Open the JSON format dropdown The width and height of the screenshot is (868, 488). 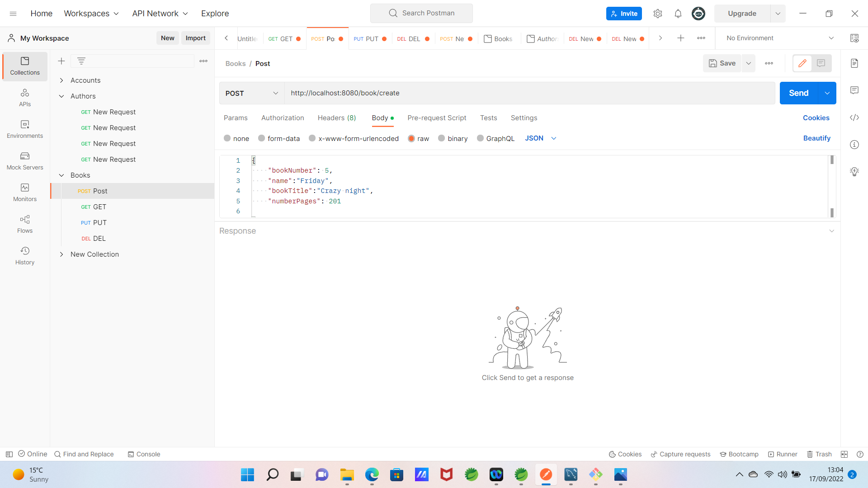[x=541, y=138]
